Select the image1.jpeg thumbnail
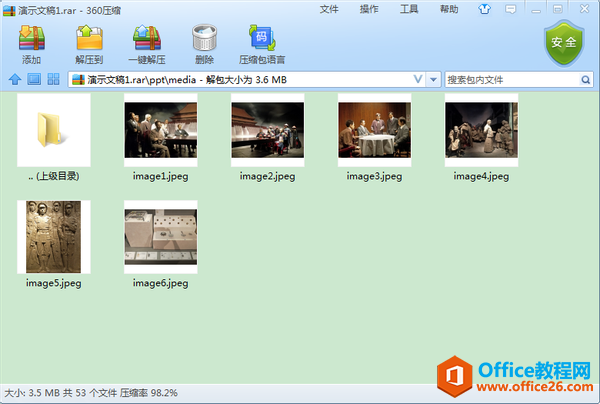 [x=160, y=130]
